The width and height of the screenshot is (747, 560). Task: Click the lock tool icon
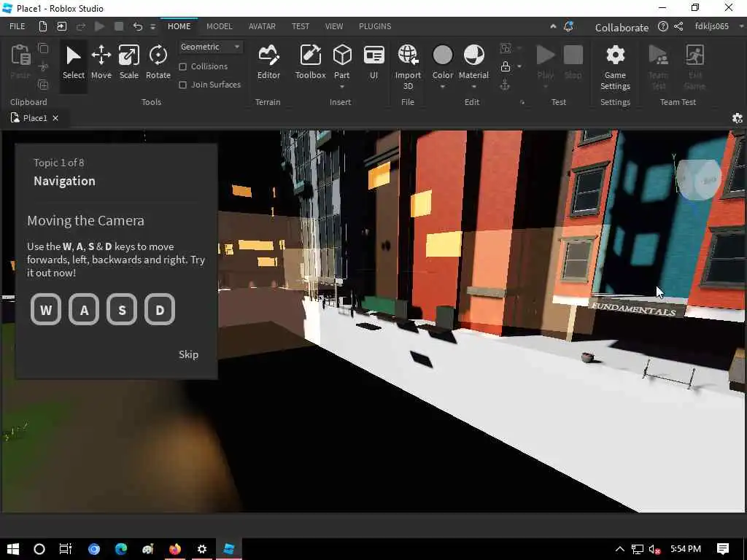pos(506,66)
